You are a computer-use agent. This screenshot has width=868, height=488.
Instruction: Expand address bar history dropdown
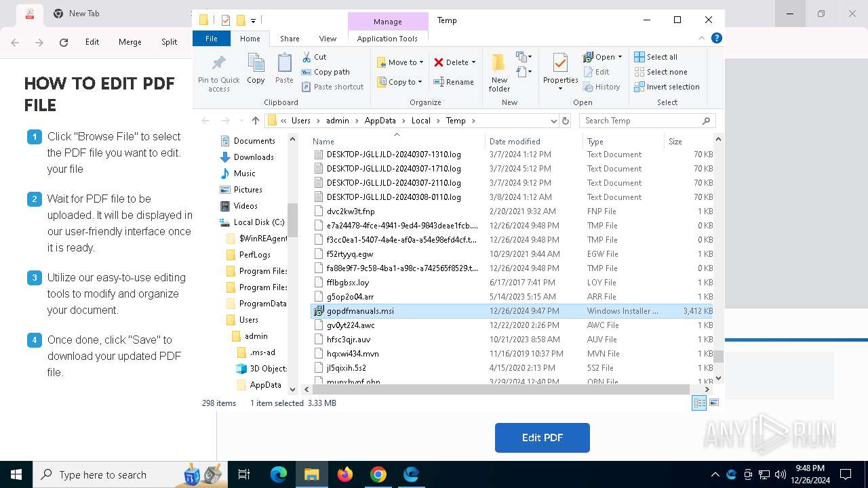point(554,121)
